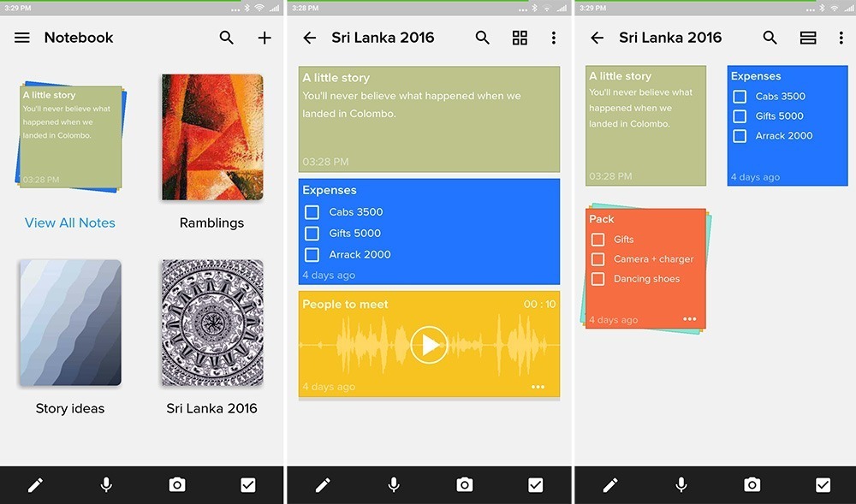Play the People to meet audio recording

tap(428, 344)
